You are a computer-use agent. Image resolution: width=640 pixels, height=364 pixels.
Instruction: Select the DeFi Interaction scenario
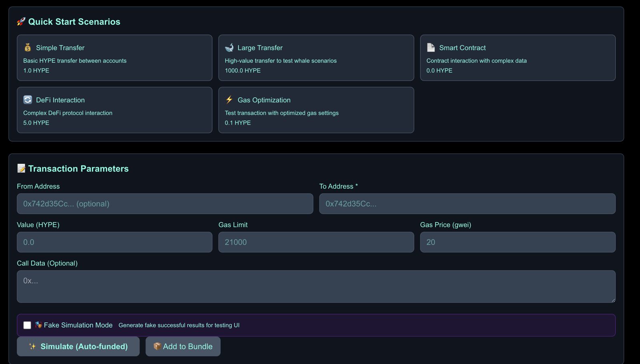[114, 110]
